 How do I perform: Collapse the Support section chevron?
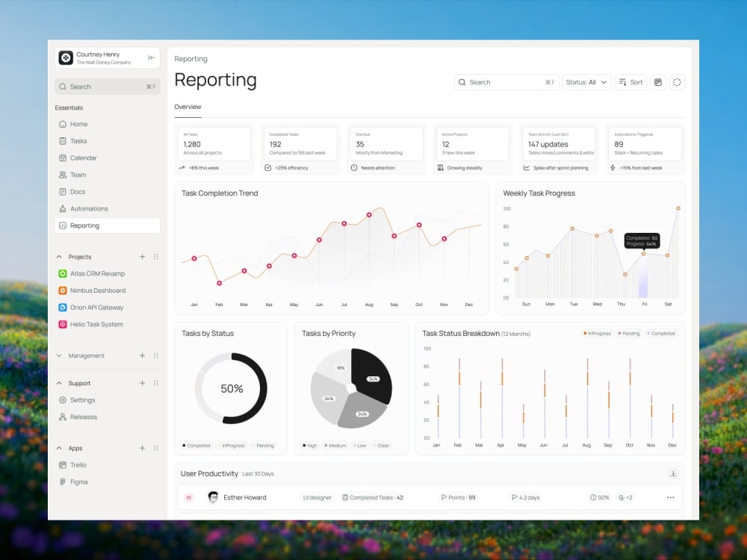point(59,383)
